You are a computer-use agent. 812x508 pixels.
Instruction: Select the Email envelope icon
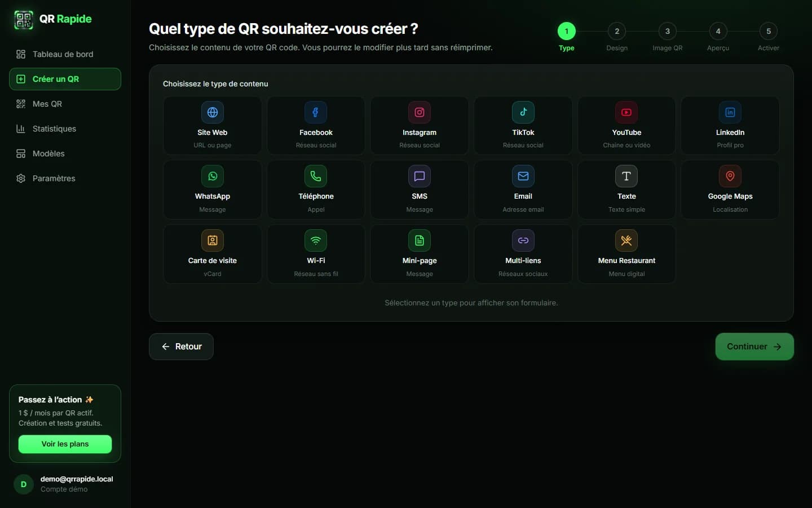click(x=523, y=176)
